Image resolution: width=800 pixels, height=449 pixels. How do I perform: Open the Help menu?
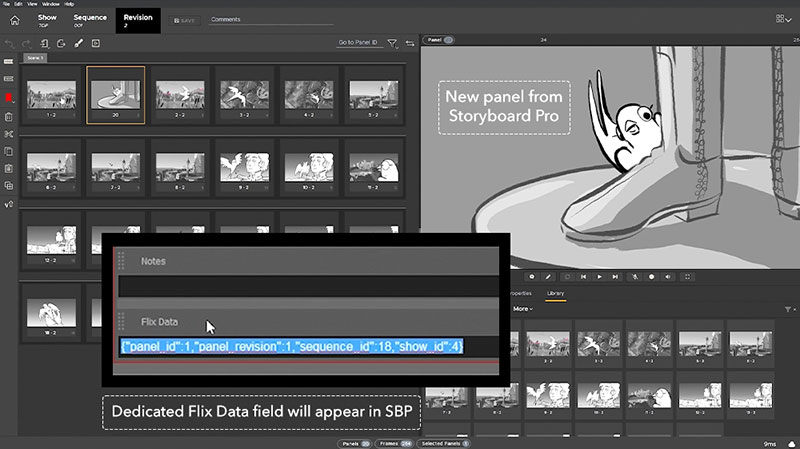(69, 4)
